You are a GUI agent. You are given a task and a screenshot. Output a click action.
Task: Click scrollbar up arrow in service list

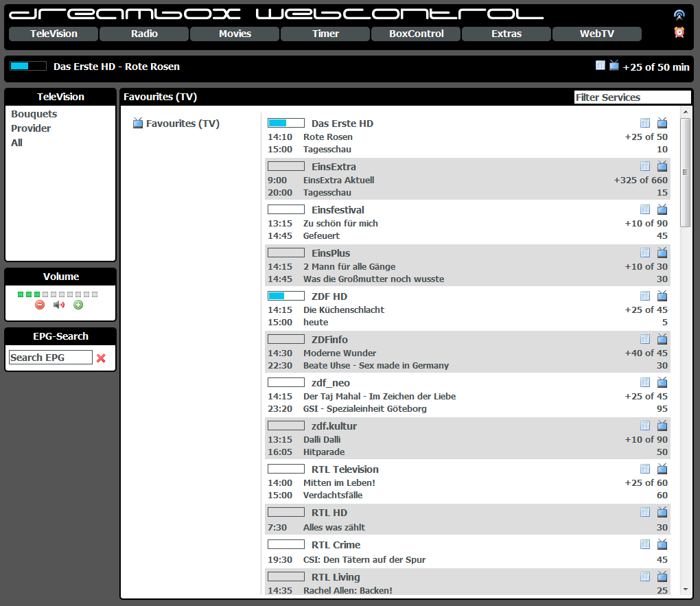click(686, 112)
